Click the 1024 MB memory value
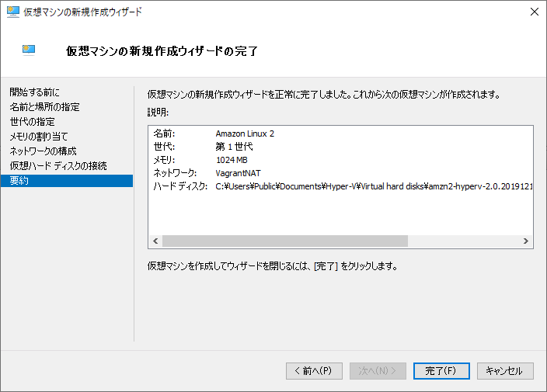 click(232, 160)
